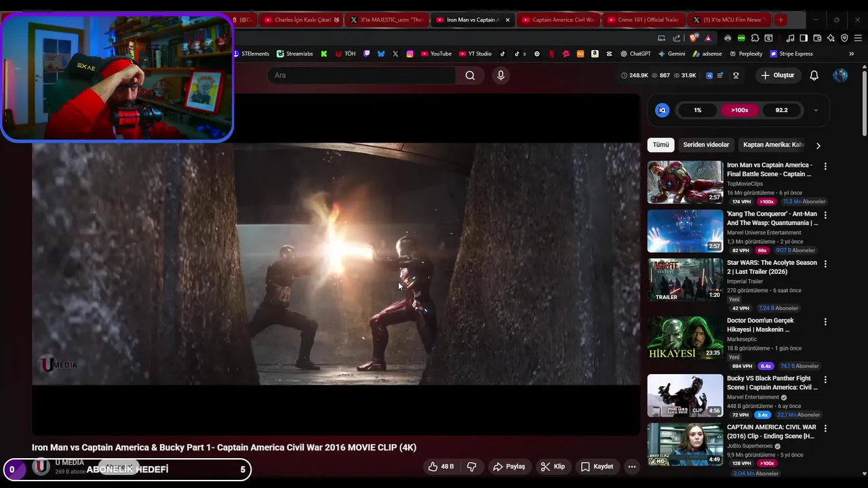Activate voice search microphone icon

click(500, 75)
